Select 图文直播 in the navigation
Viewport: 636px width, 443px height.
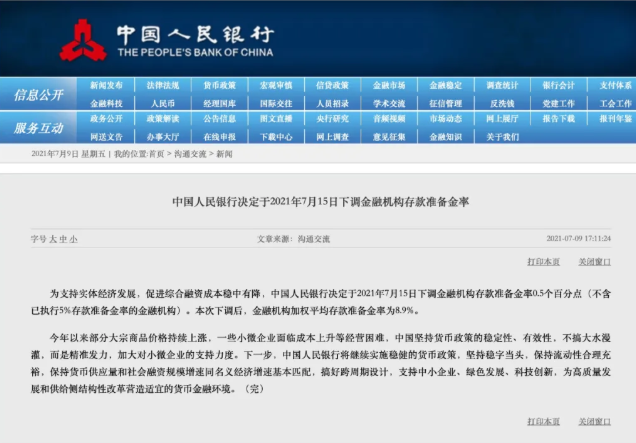click(276, 119)
